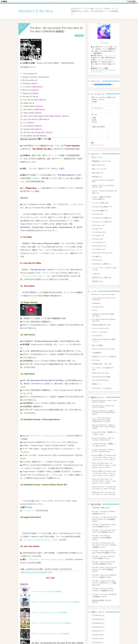138x644 pixels.
Task: Open recent post 川筋写真@下板橋 (05/04)
Action: coord(101,508)
